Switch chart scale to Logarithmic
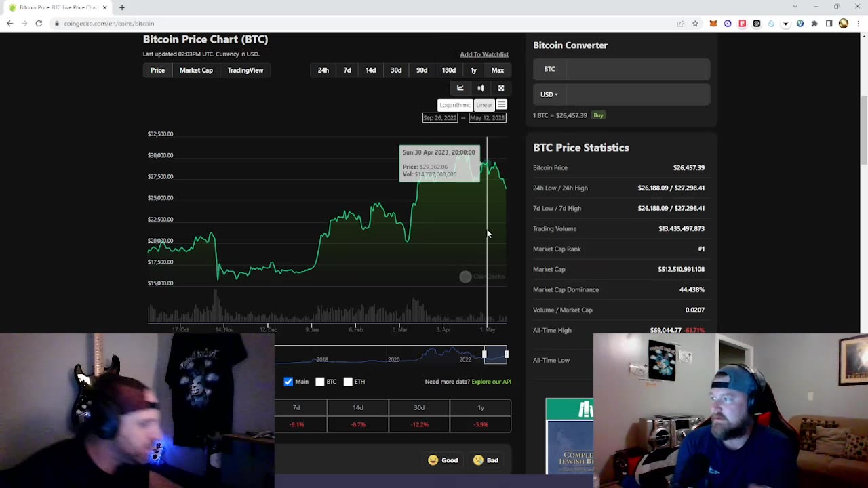 point(455,105)
